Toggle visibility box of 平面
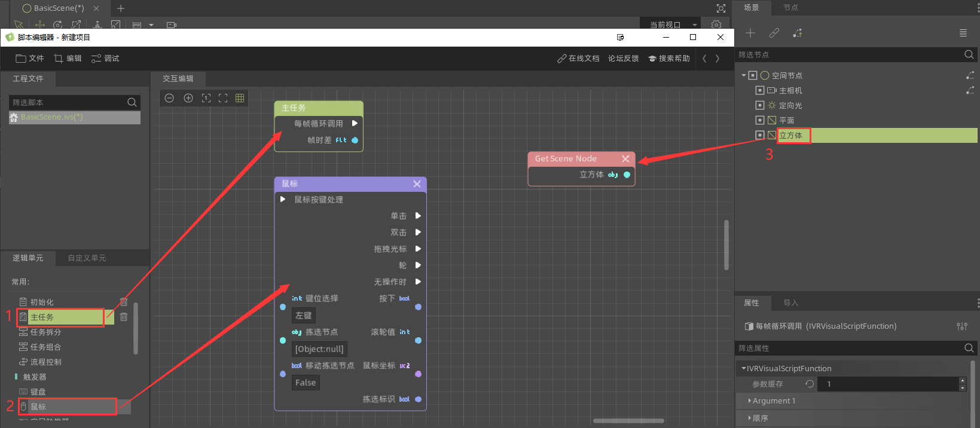980x428 pixels. click(760, 120)
